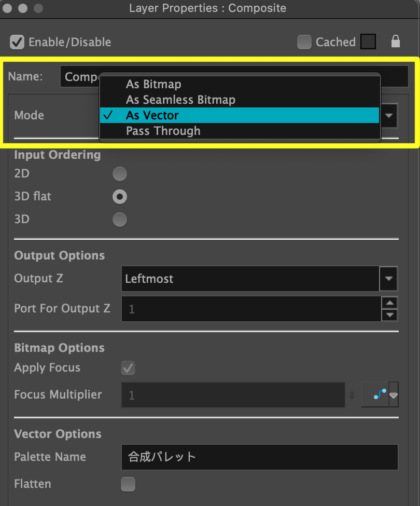Click the Palette Name text field

259,457
